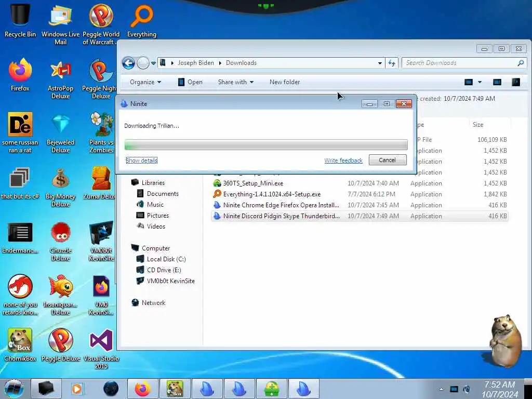Click the Ninite download progress bar

[266, 144]
